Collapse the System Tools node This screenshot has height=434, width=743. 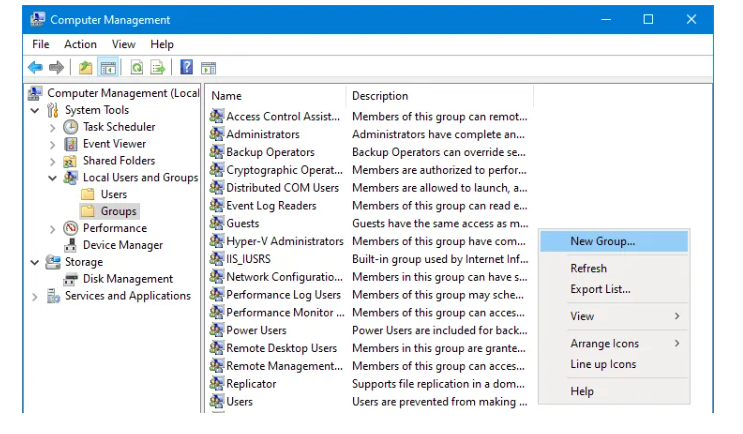coord(35,110)
